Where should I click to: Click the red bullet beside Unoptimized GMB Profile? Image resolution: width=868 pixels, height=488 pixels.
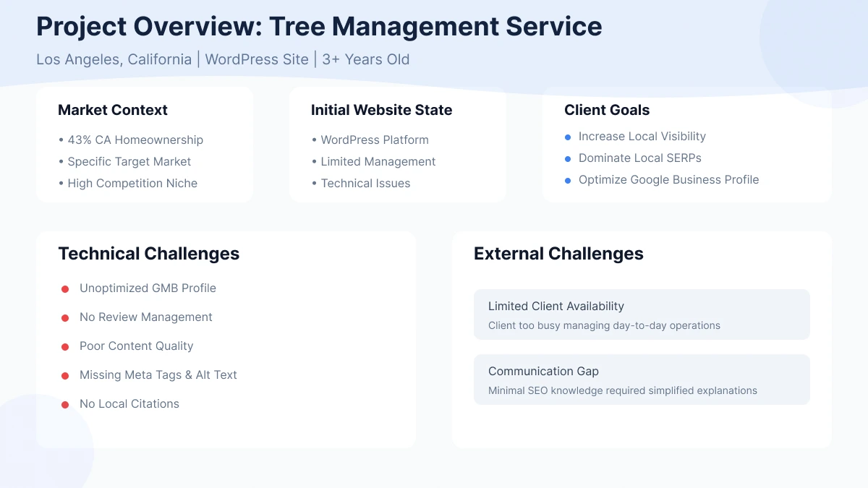pos(64,288)
